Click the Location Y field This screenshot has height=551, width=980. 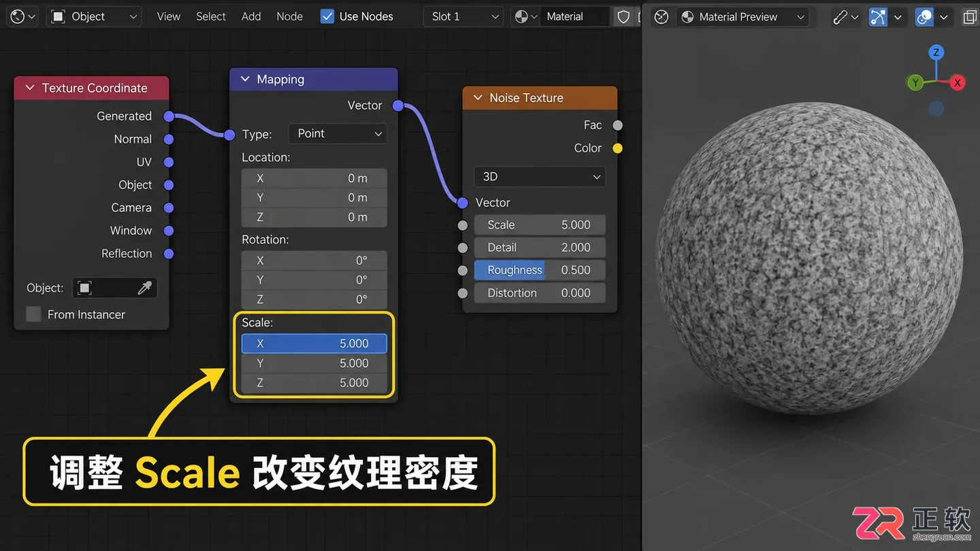pyautogui.click(x=314, y=198)
